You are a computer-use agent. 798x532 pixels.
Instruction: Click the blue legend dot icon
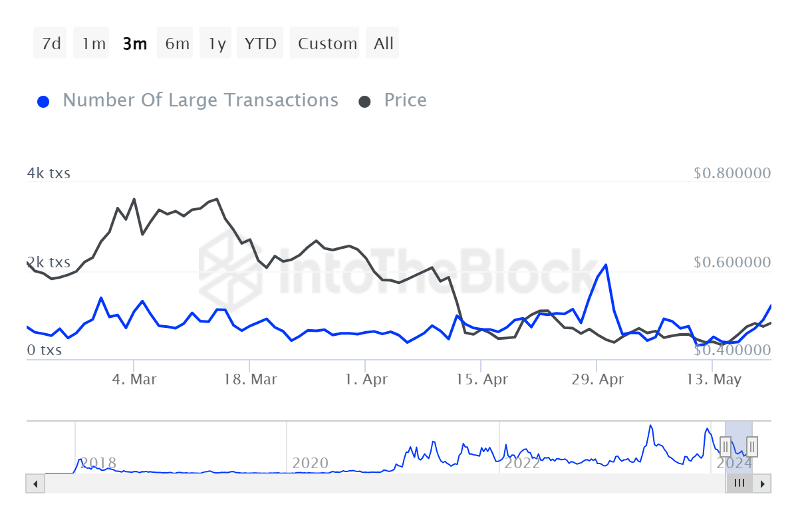click(43, 100)
